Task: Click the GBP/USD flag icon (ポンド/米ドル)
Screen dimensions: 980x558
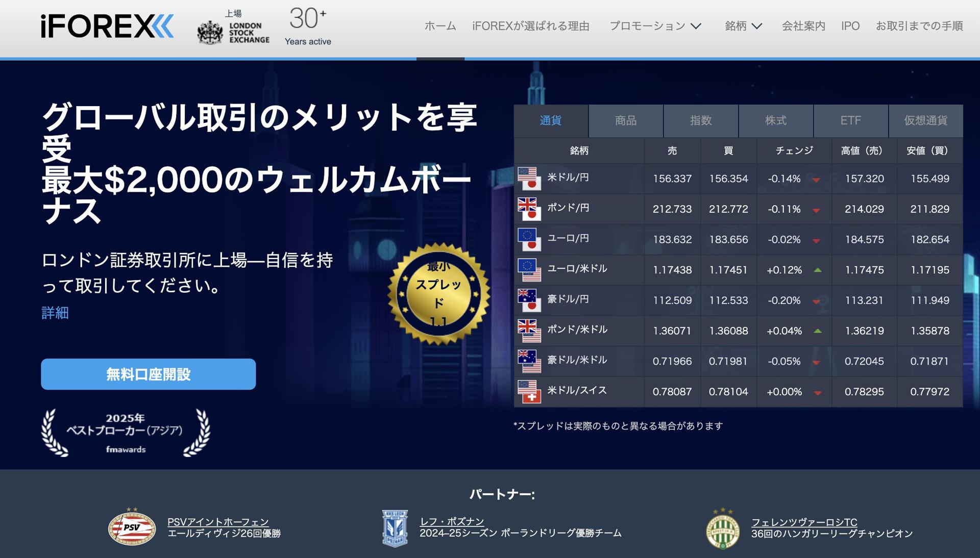Action: pyautogui.click(x=529, y=331)
